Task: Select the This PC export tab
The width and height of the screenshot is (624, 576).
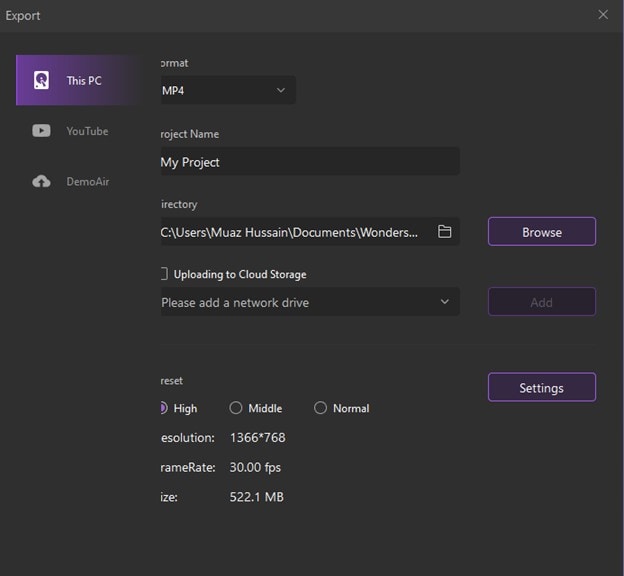Action: pyautogui.click(x=84, y=80)
